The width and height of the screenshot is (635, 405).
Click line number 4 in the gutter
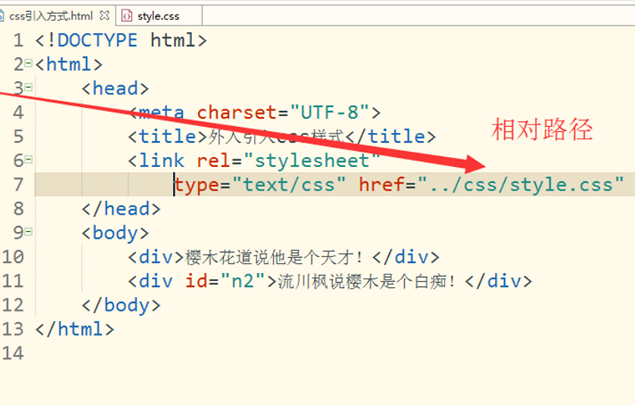point(18,113)
